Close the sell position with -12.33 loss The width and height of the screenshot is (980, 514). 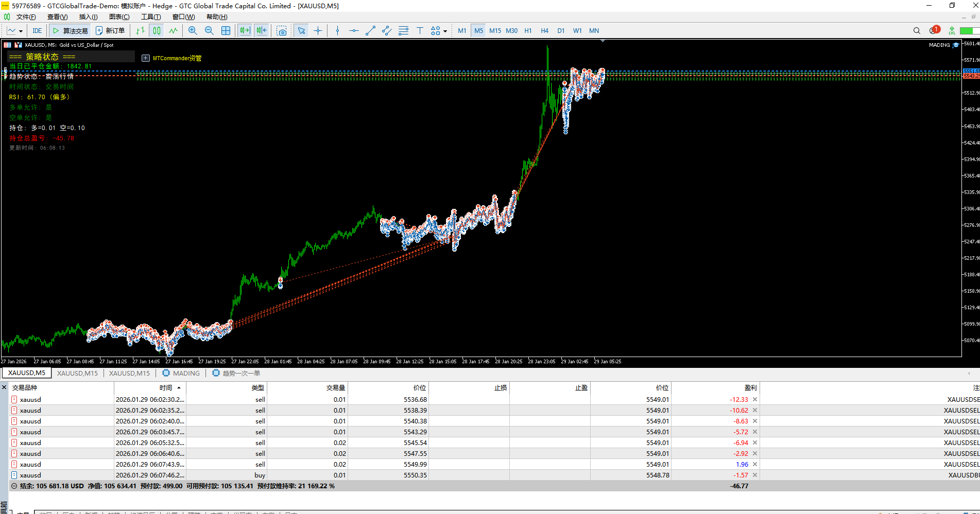click(x=755, y=399)
